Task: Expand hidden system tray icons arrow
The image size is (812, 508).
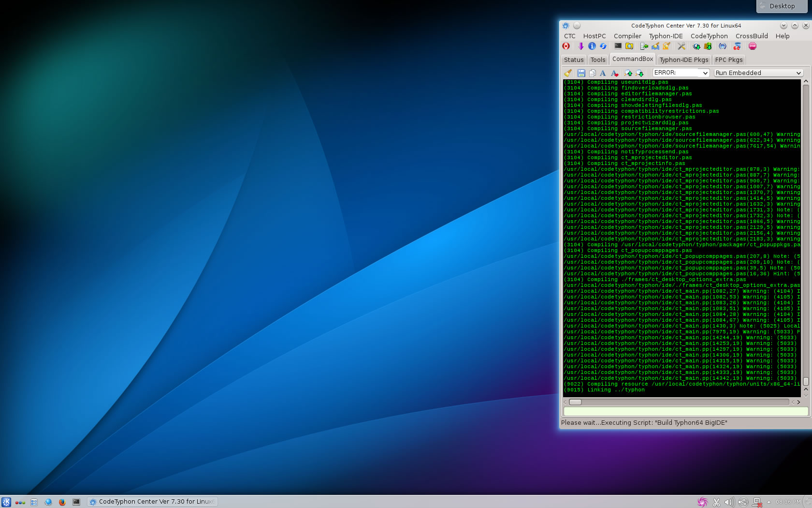Action: (768, 502)
